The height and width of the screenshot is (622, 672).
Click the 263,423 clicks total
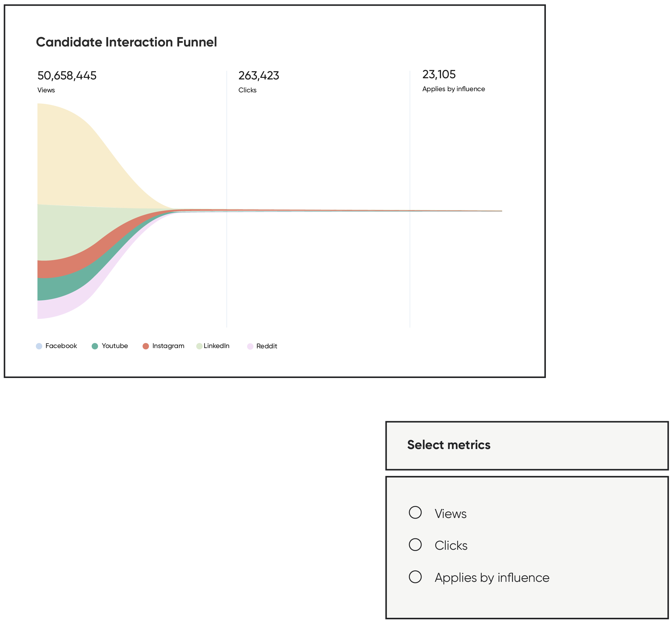[x=259, y=76]
